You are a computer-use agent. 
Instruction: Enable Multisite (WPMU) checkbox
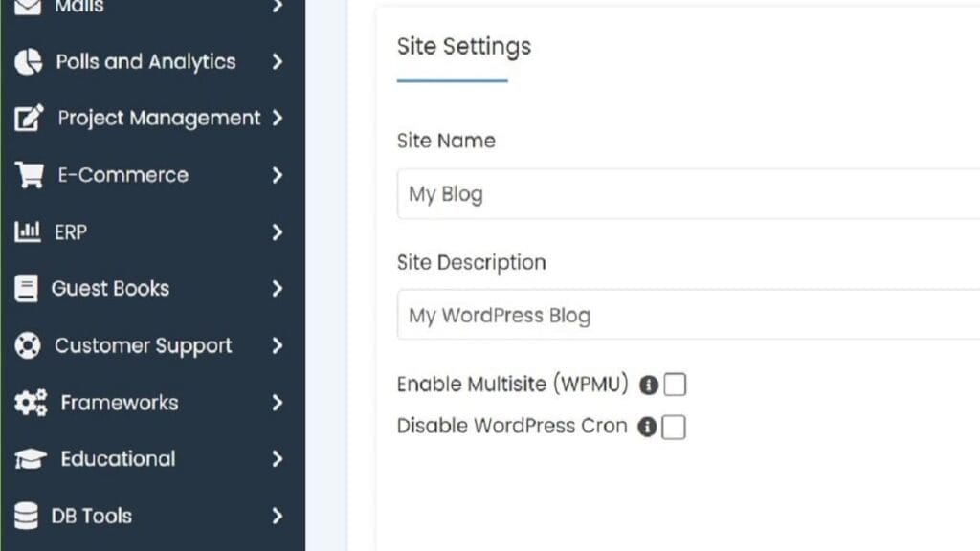click(x=676, y=384)
